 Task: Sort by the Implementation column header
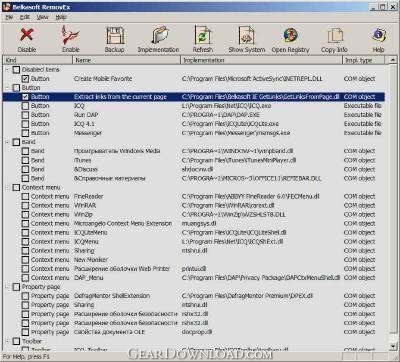261,60
